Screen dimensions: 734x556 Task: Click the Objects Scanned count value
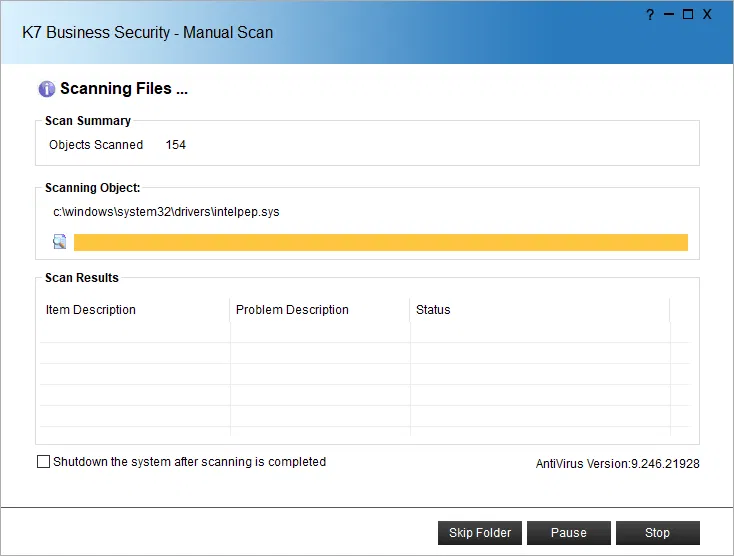pos(176,145)
